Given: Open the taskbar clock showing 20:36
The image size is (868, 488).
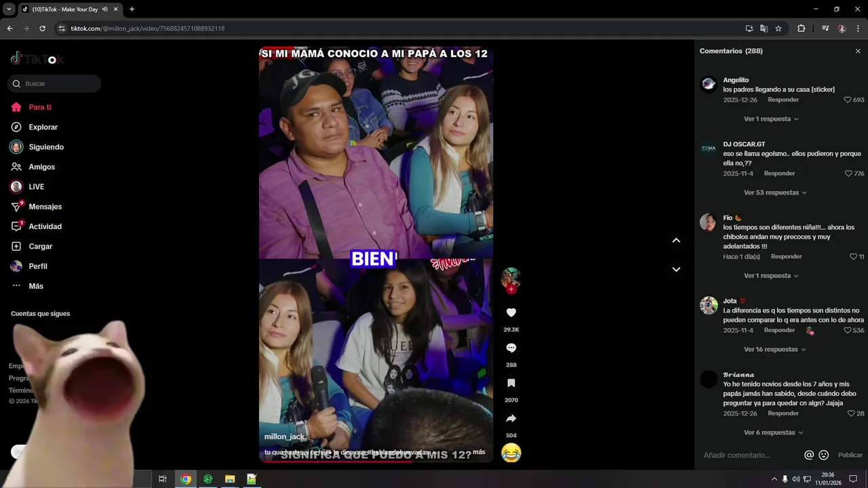Looking at the screenshot, I should (x=828, y=479).
